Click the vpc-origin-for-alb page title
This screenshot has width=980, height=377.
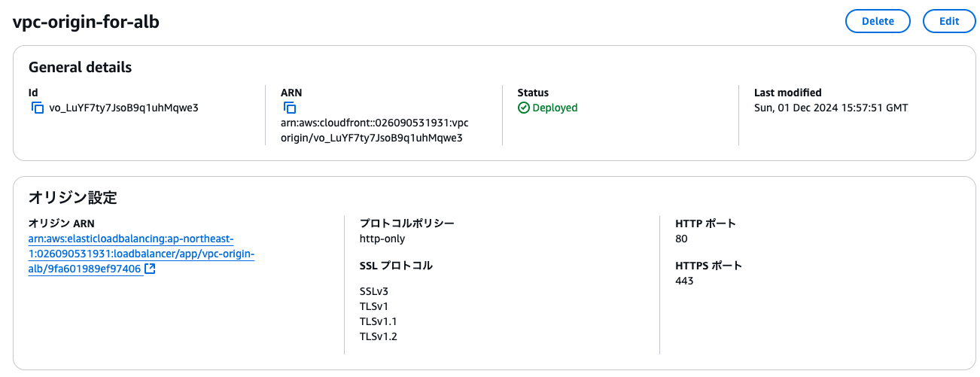(86, 22)
